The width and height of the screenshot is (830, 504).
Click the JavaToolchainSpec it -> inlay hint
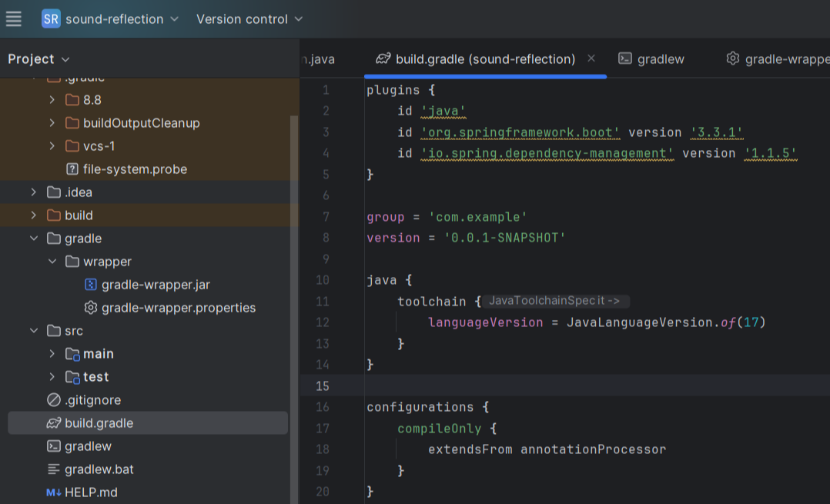tap(554, 301)
